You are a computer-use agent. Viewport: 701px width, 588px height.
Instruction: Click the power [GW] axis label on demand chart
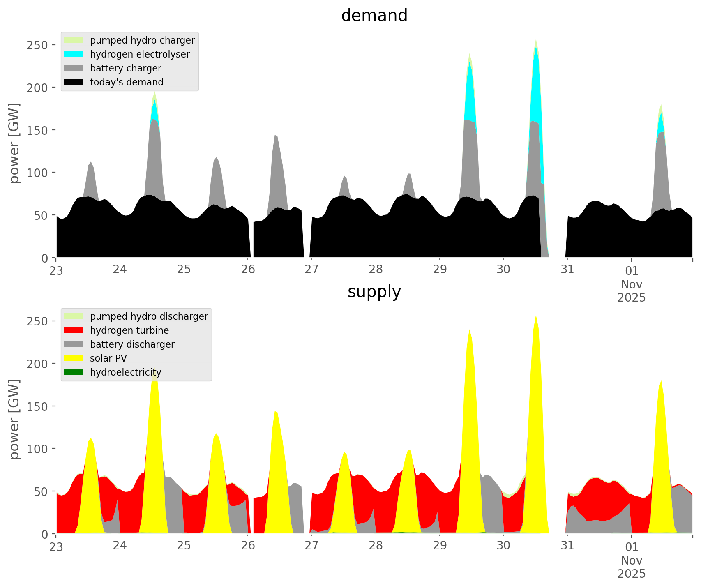click(x=14, y=143)
